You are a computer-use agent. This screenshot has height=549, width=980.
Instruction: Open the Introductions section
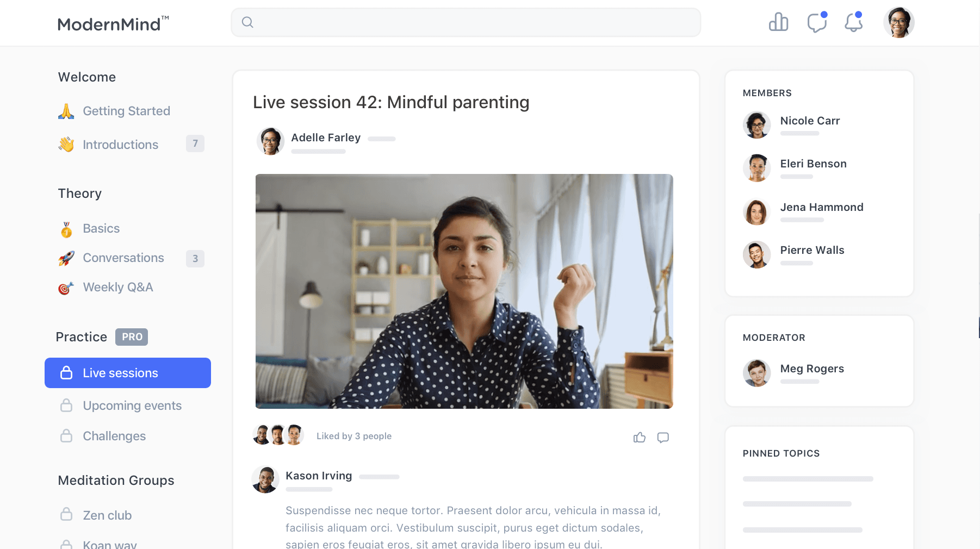[x=120, y=145]
